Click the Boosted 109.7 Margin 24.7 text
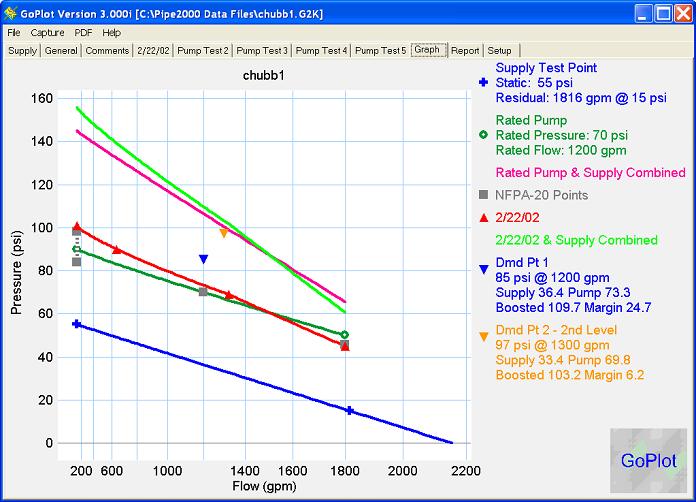Viewport: 696px width, 502px height. [573, 308]
